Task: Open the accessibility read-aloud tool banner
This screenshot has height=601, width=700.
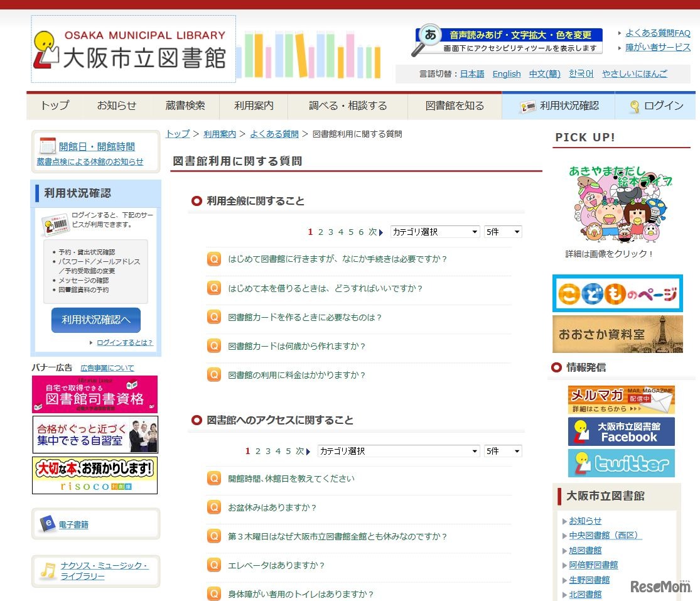Action: (x=508, y=41)
